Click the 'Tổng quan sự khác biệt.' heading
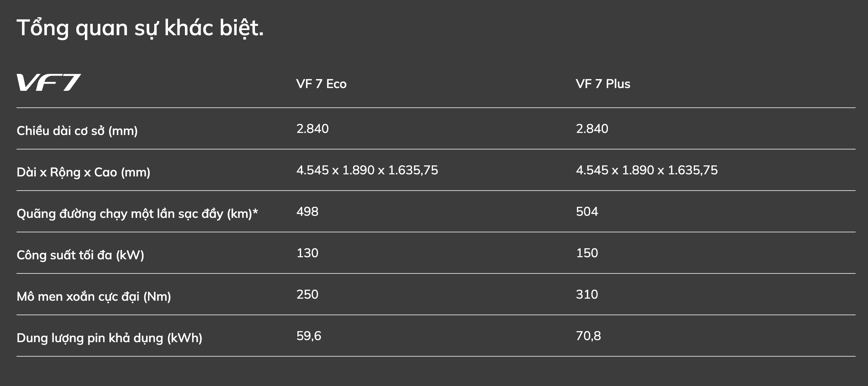Image resolution: width=868 pixels, height=386 pixels. click(x=140, y=28)
